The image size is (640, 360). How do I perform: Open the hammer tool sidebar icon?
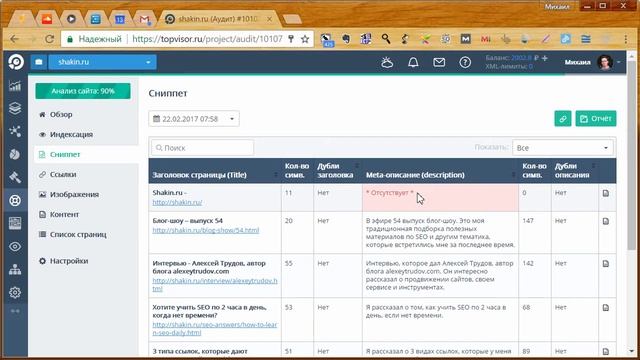[15, 177]
